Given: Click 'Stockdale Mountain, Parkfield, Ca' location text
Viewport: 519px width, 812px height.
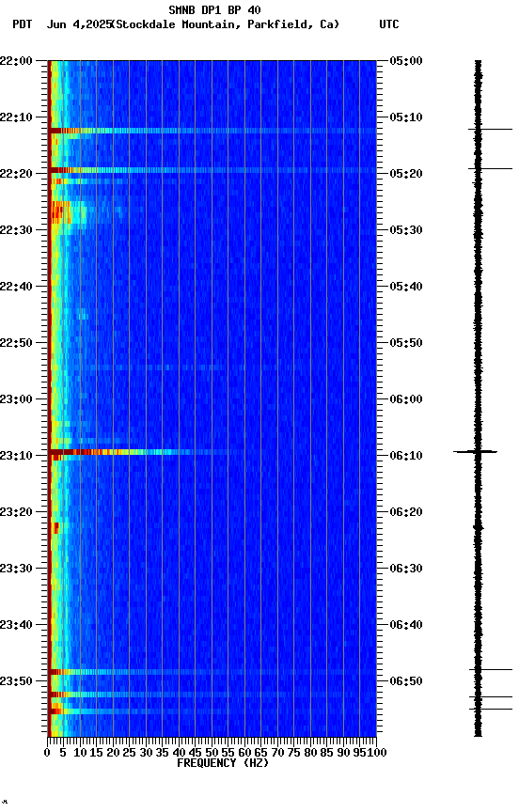Looking at the screenshot, I should click(227, 24).
